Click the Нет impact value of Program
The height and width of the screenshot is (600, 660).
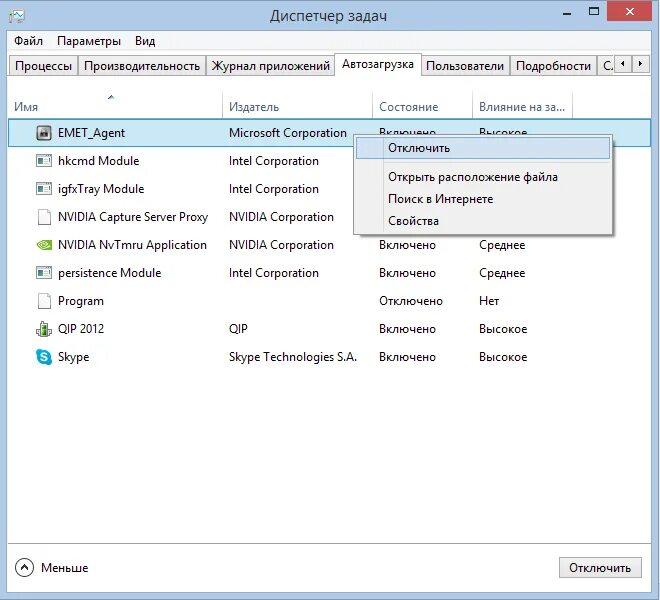pyautogui.click(x=489, y=301)
